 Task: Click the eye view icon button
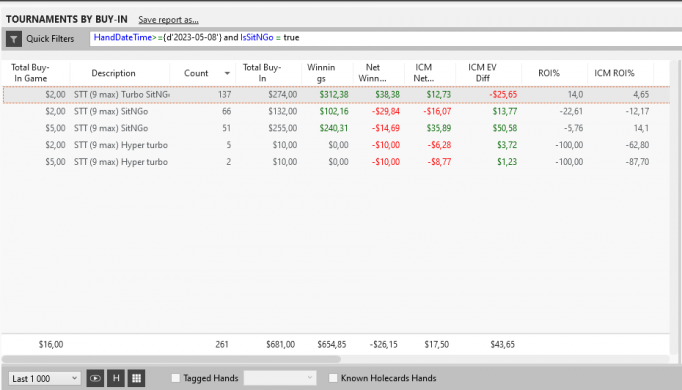pyautogui.click(x=95, y=378)
